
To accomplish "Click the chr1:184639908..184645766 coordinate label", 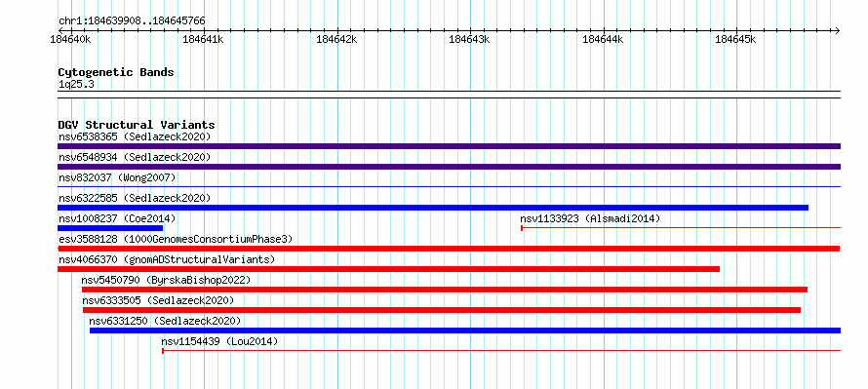I will (x=132, y=21).
